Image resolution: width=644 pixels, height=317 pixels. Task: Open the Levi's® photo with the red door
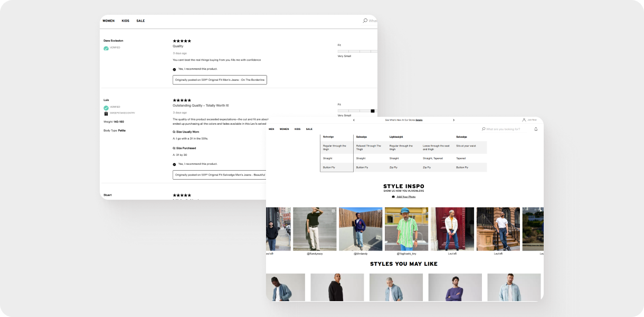[452, 229]
